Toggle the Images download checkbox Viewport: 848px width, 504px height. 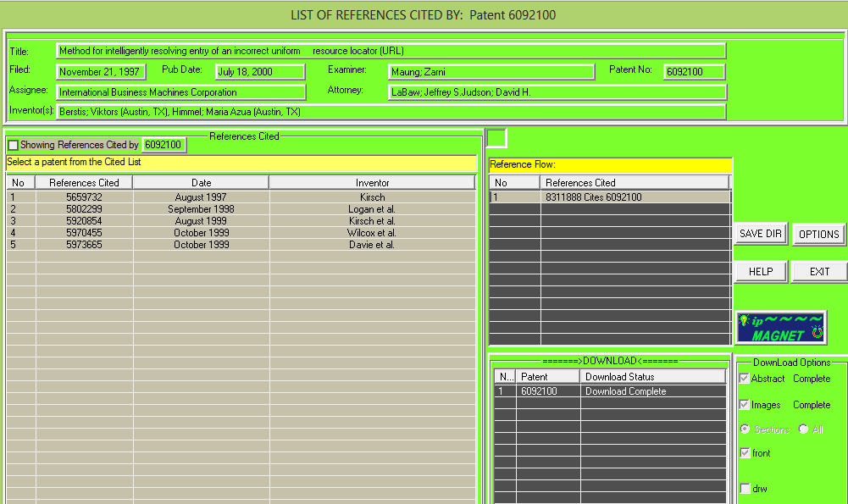click(745, 405)
